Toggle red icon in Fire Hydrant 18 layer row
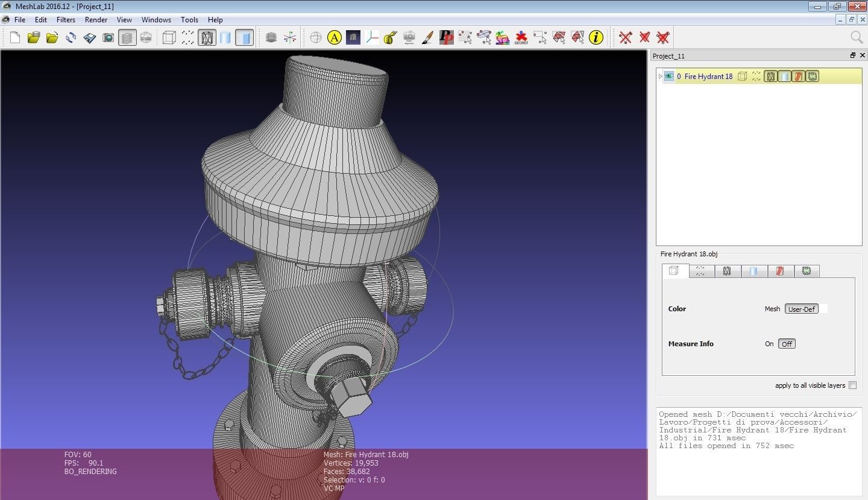Image resolution: width=868 pixels, height=500 pixels. [x=798, y=77]
